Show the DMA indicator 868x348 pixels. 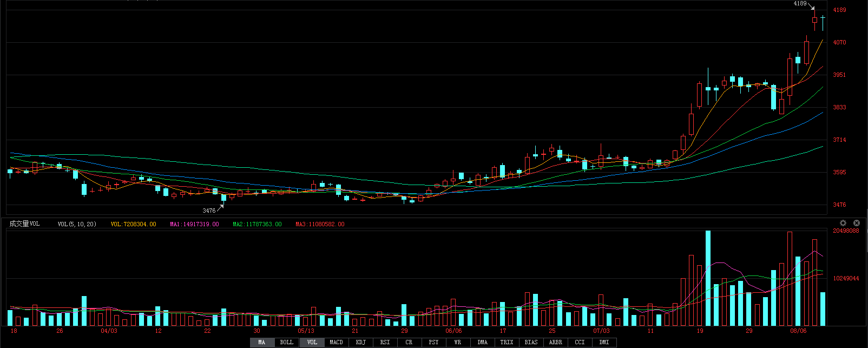click(x=482, y=342)
